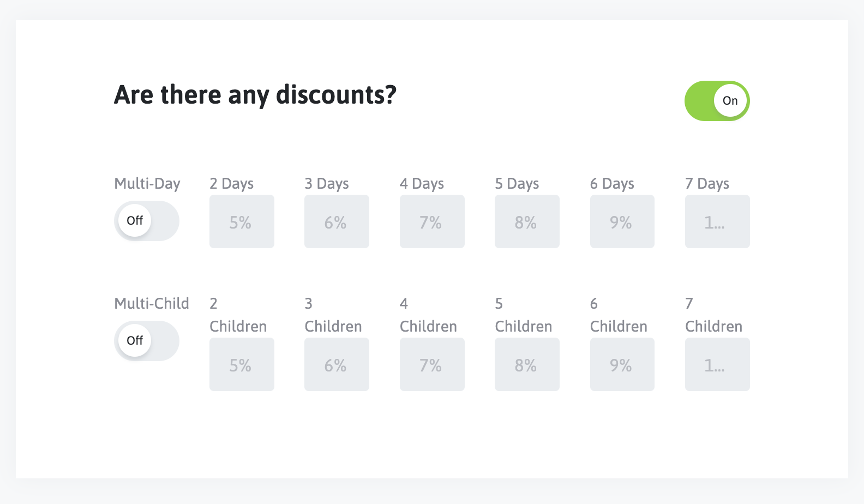864x504 pixels.
Task: Focus the 6 Days discount field
Action: click(x=622, y=221)
